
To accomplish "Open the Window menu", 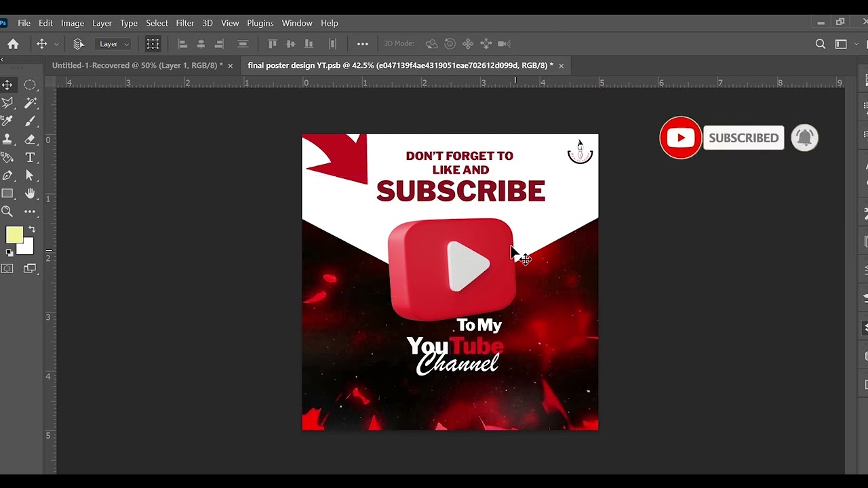I will (297, 23).
